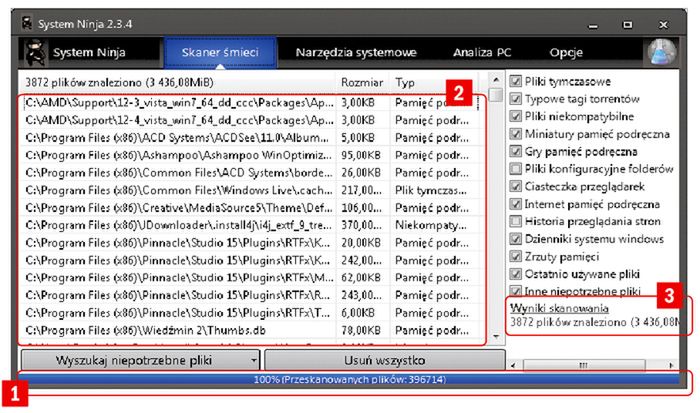Screen dimensions: 700x413
Task: Toggle Inne niepotrzebne pliki checkbox
Action: pos(516,291)
